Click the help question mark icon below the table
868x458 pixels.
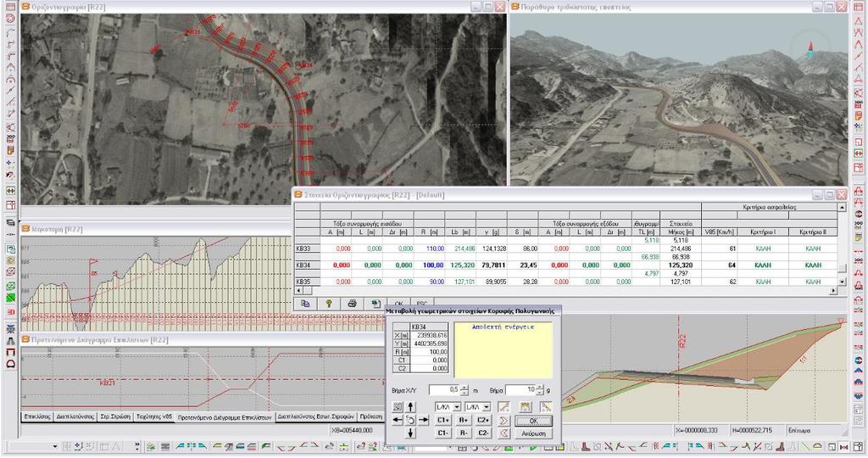(329, 304)
